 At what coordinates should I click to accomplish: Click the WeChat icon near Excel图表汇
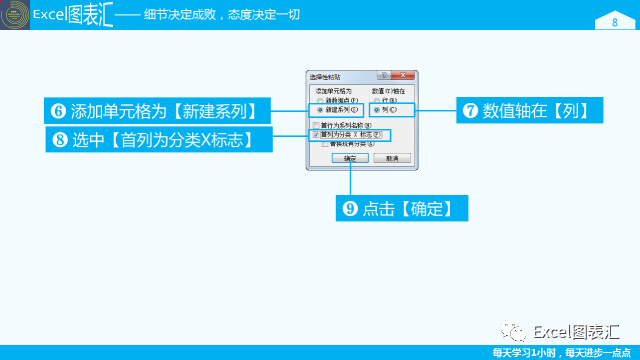click(513, 331)
